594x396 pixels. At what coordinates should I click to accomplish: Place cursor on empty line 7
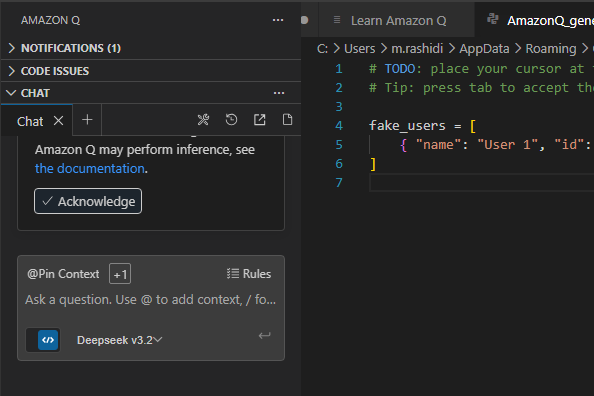(482, 183)
